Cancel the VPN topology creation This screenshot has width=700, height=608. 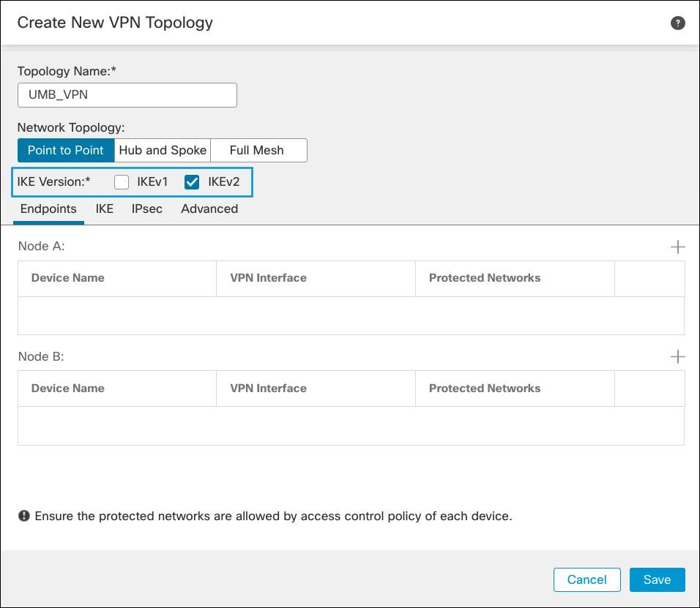point(587,579)
